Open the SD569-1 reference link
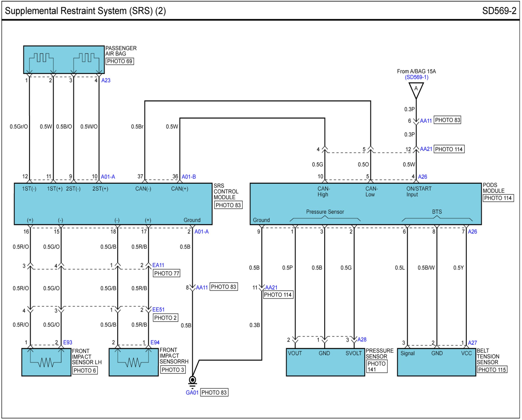The width and height of the screenshot is (522, 420). (416, 77)
